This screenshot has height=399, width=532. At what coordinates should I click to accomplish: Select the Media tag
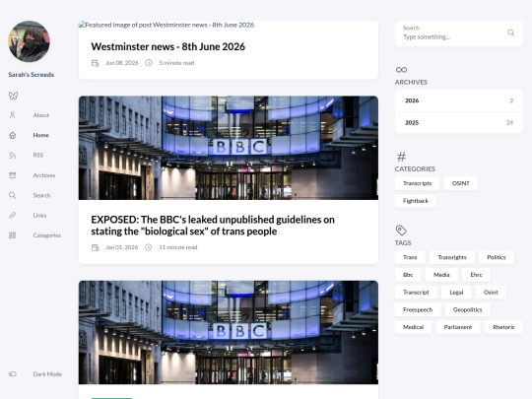tap(441, 275)
